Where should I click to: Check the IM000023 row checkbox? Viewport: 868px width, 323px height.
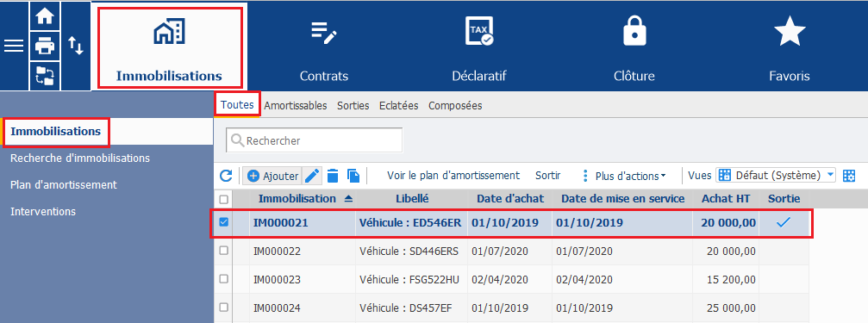[223, 279]
